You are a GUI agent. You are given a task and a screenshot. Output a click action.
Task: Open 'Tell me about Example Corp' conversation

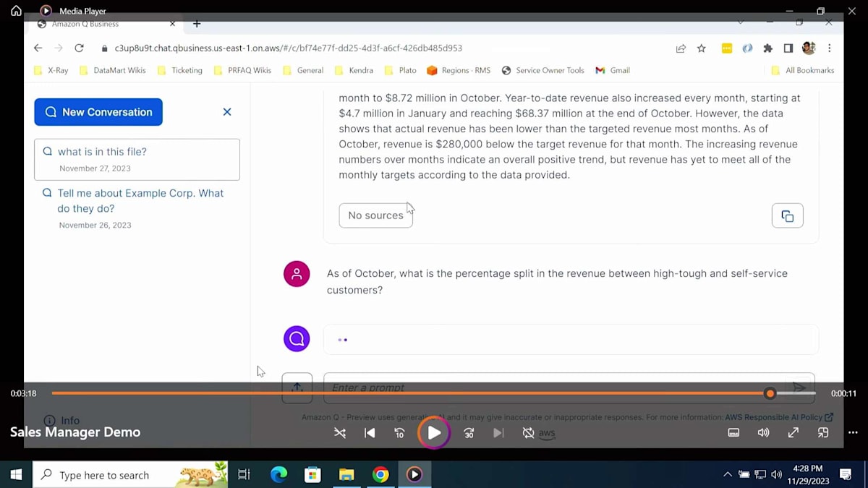coord(137,208)
